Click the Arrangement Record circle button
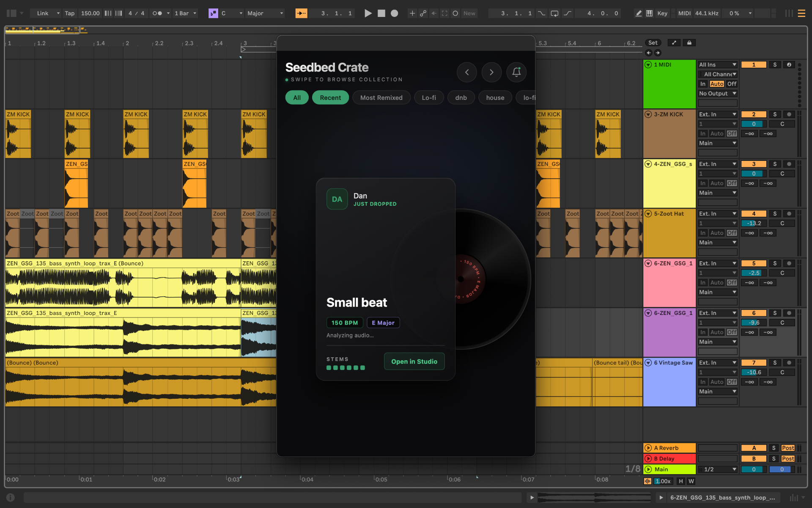The height and width of the screenshot is (508, 812). [x=394, y=13]
